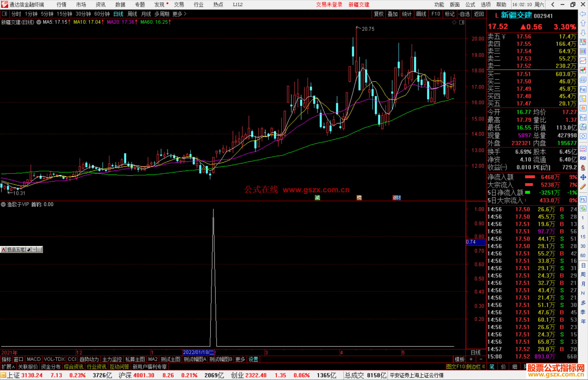Select the 日 daily period in sidebar
This screenshot has width=588, height=380.
pyautogui.click(x=583, y=265)
